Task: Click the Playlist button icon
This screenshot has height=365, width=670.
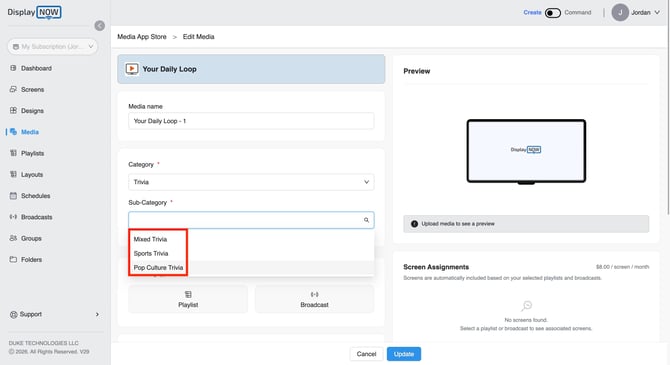Action: 188,294
